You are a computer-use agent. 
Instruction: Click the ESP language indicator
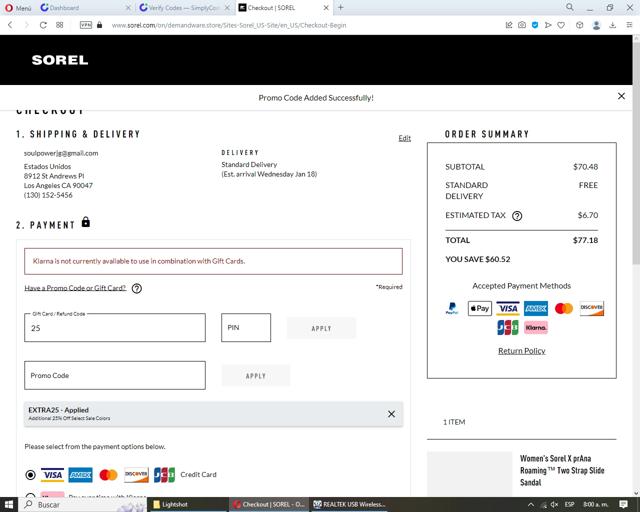point(569,505)
